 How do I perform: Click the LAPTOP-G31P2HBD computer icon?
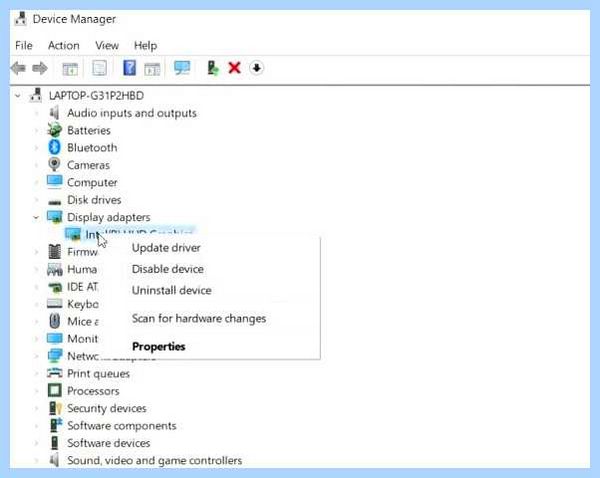(x=36, y=95)
